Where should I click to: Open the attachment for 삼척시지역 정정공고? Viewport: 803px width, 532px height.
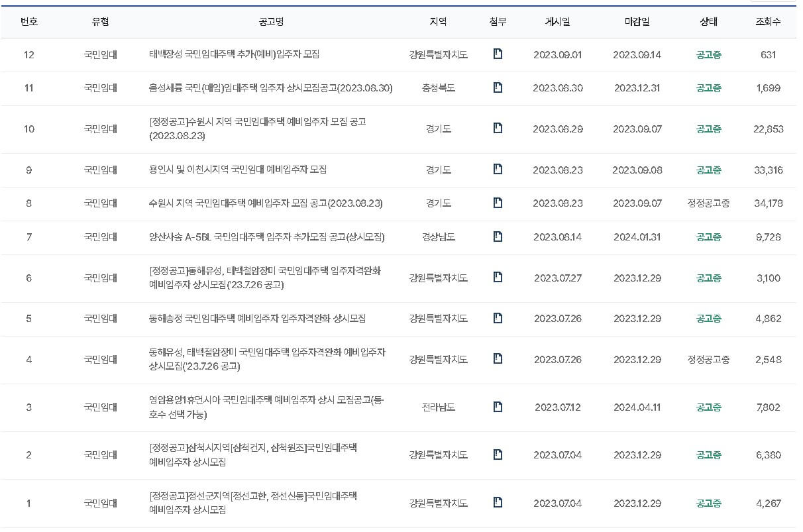click(498, 455)
